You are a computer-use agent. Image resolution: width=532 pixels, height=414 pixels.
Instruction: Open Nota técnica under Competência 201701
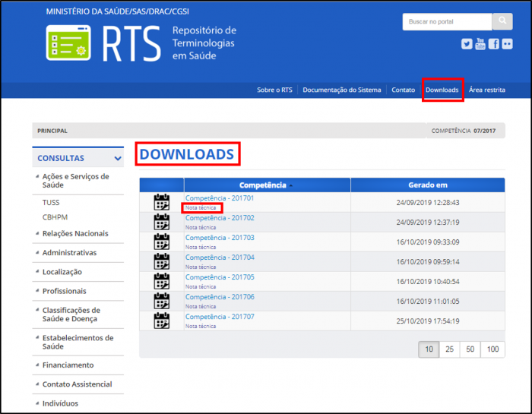click(x=201, y=207)
